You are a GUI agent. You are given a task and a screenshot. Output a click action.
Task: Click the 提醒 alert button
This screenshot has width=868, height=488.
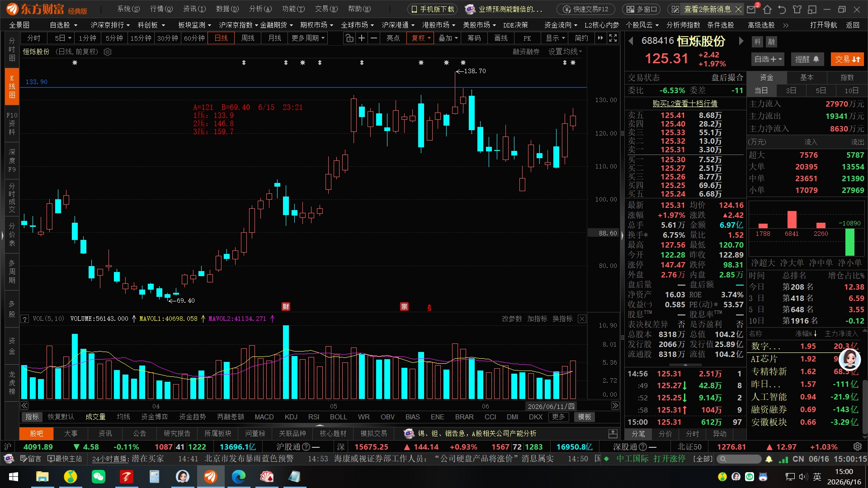click(807, 59)
